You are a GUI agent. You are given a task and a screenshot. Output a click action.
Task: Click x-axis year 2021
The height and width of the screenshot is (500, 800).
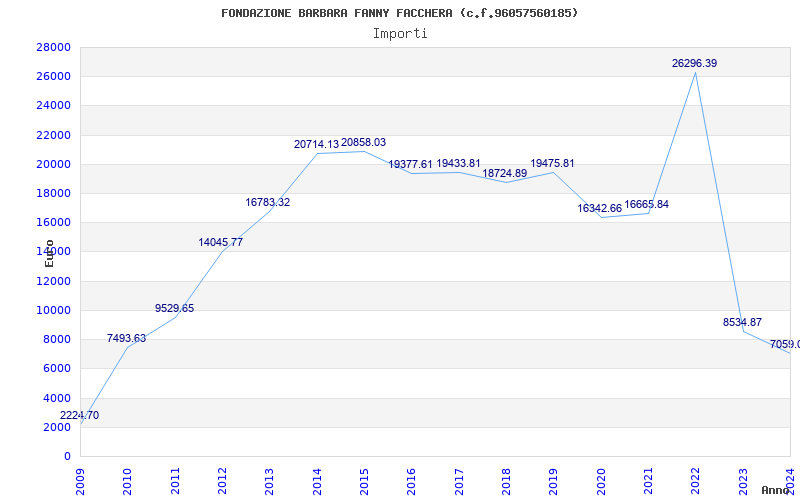[648, 481]
